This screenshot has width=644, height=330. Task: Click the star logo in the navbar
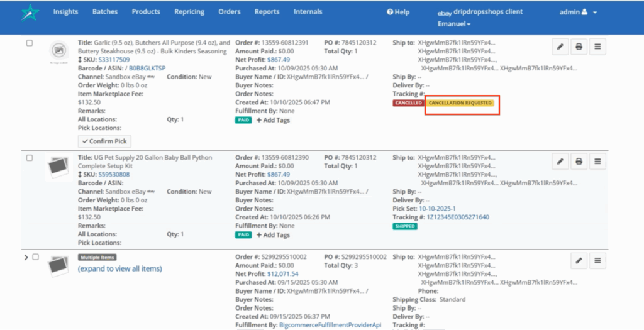[x=29, y=13]
